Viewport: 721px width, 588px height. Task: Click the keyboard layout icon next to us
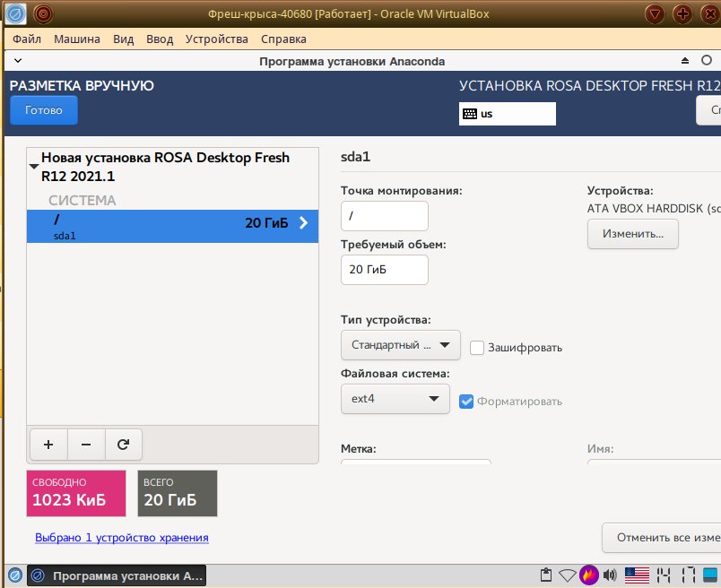tap(469, 114)
